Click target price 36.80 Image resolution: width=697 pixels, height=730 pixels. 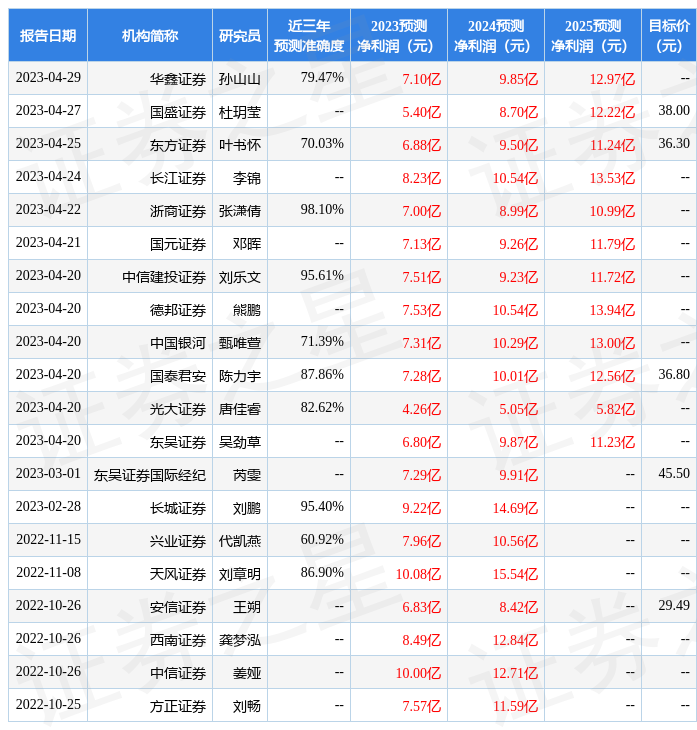coord(673,374)
